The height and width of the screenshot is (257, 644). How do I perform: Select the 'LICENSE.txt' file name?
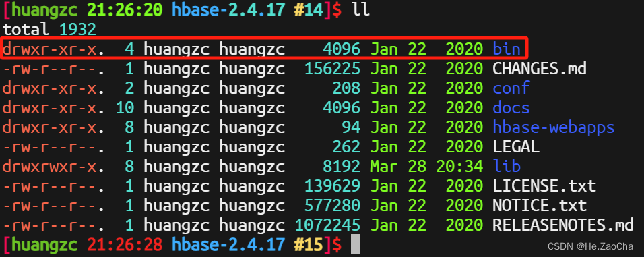click(x=544, y=186)
